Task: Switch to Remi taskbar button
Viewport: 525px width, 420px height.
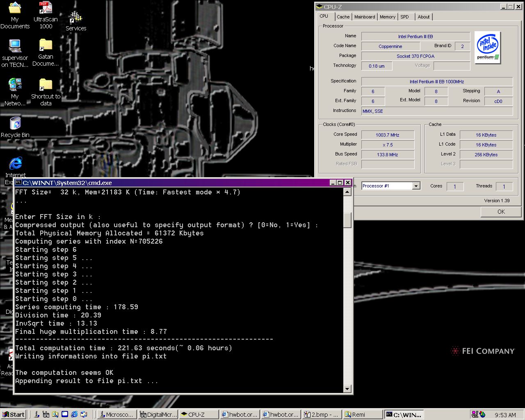Action: coord(363,415)
